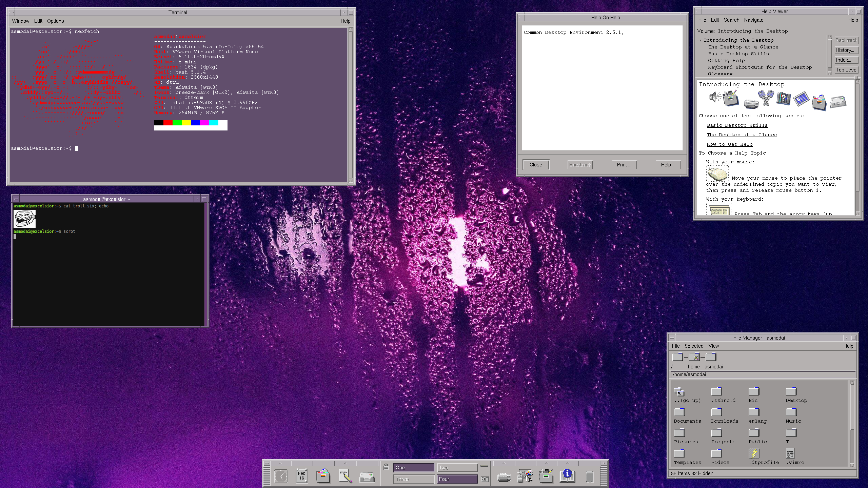This screenshot has width=868, height=488.
Task: Launch the Text Editor notepad-and-pencil icon
Action: tap(345, 476)
